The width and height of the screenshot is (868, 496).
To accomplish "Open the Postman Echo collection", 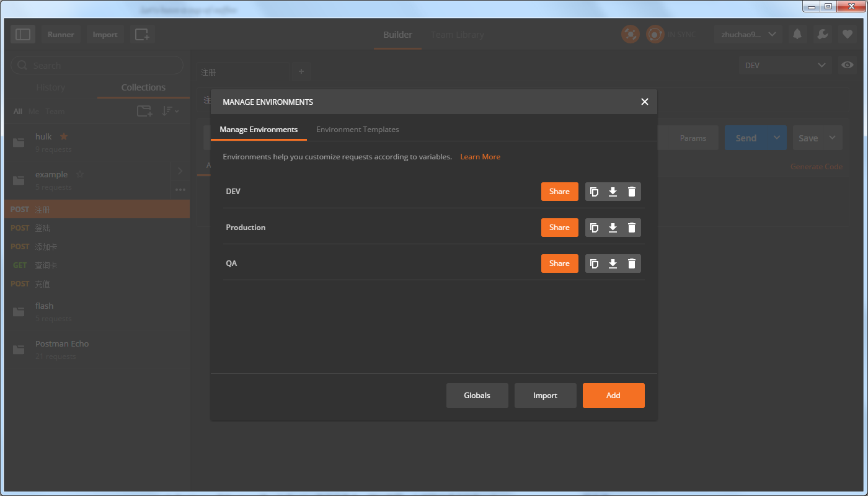I will (x=97, y=350).
